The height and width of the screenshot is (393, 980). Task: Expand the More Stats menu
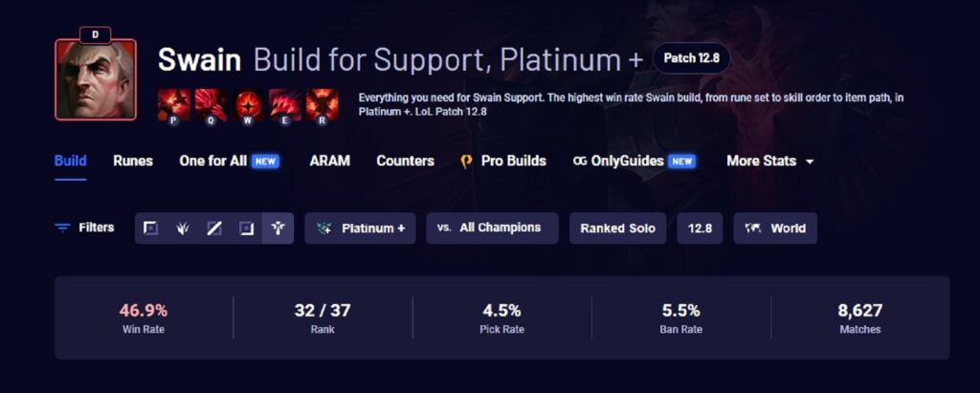770,161
